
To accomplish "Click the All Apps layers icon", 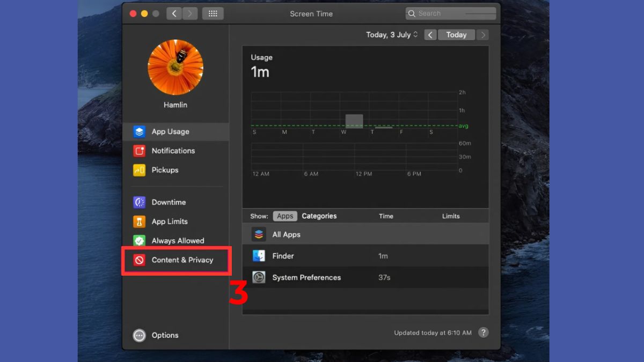I will tap(259, 234).
